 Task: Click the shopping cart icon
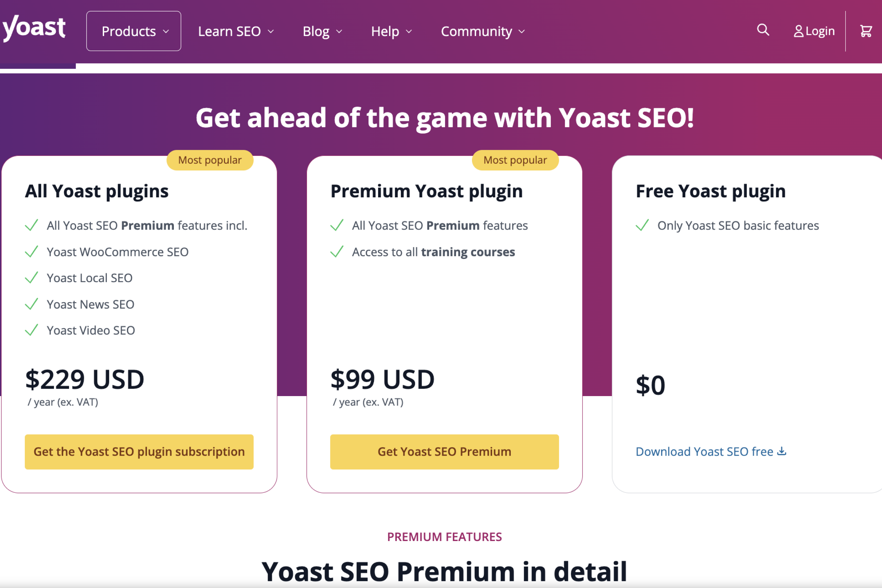coord(866,31)
